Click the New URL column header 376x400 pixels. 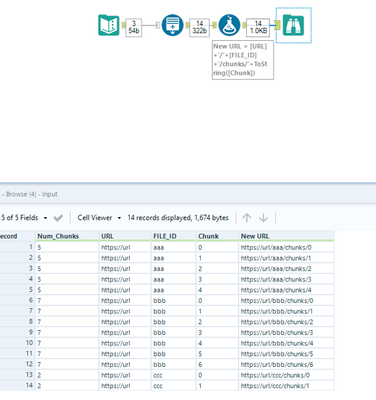tap(286, 236)
